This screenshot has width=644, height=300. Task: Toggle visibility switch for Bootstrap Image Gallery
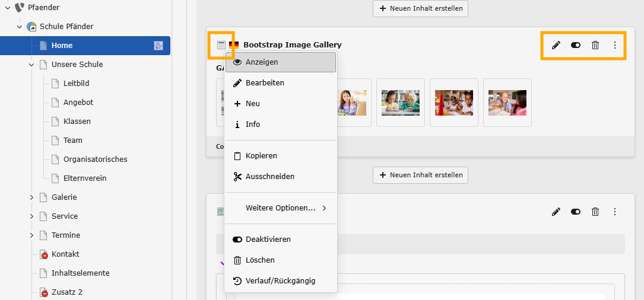point(576,45)
